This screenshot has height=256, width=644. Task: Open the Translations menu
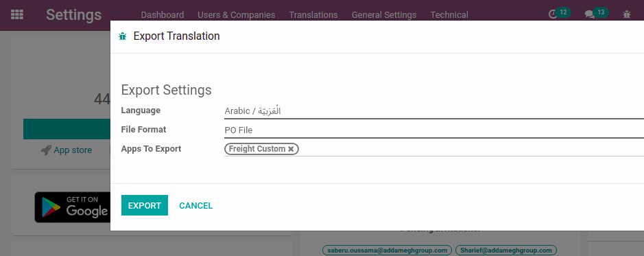313,15
